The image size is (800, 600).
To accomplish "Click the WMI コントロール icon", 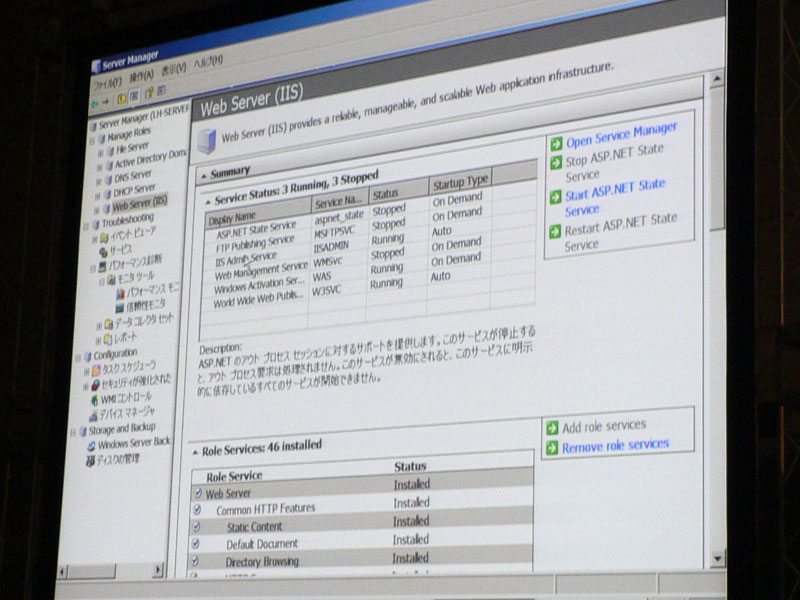I will (95, 401).
